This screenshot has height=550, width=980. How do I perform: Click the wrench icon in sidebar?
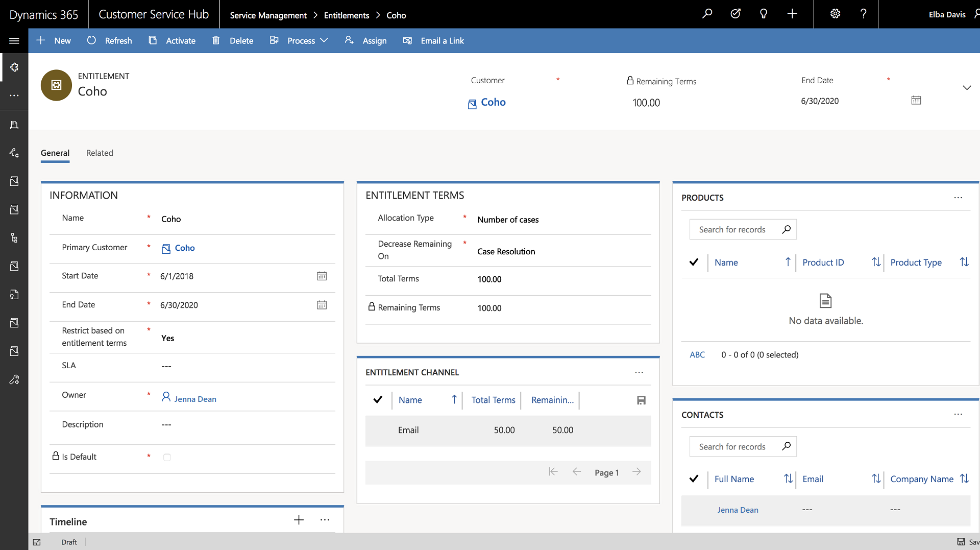pyautogui.click(x=14, y=379)
